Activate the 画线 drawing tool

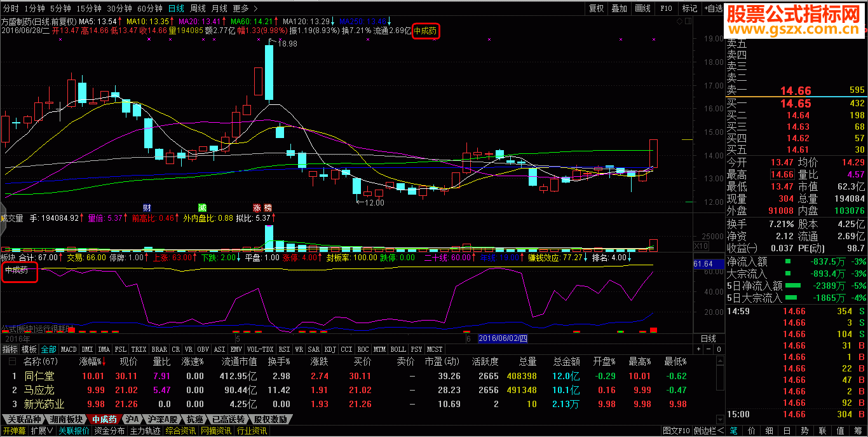click(x=643, y=8)
